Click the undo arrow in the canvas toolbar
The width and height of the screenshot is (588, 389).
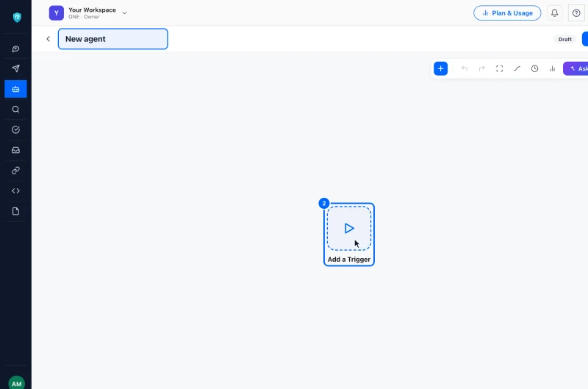click(x=465, y=68)
